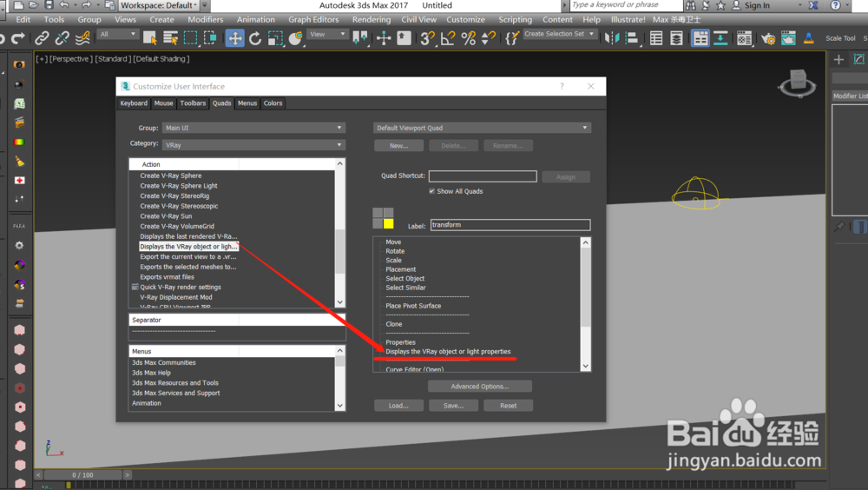Click the Select and Manipulate icon

click(384, 38)
